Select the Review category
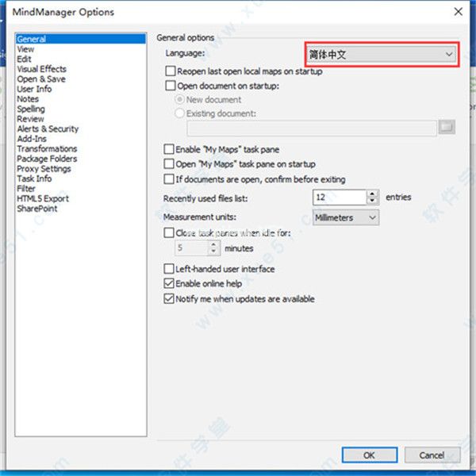This screenshot has width=476, height=476. coord(30,119)
